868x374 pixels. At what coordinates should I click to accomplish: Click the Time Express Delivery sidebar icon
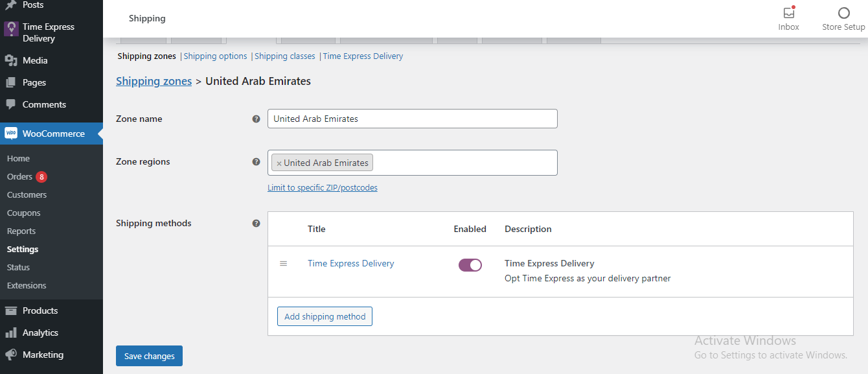pyautogui.click(x=11, y=29)
